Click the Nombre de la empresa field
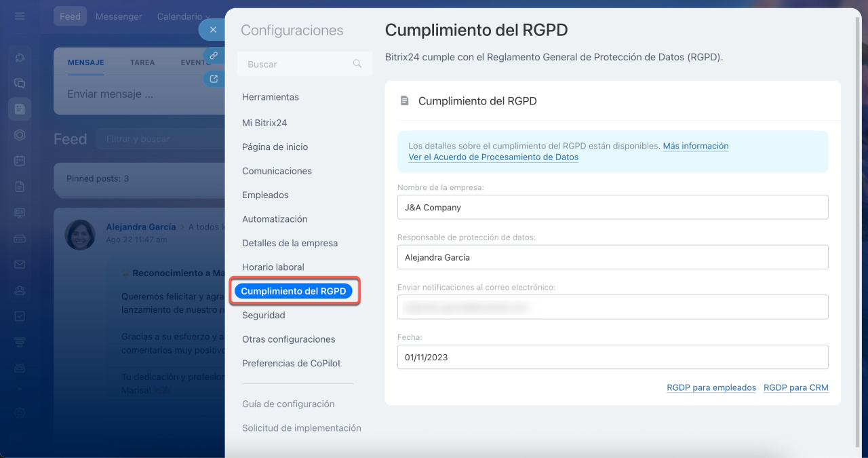The width and height of the screenshot is (868, 458). pyautogui.click(x=612, y=208)
